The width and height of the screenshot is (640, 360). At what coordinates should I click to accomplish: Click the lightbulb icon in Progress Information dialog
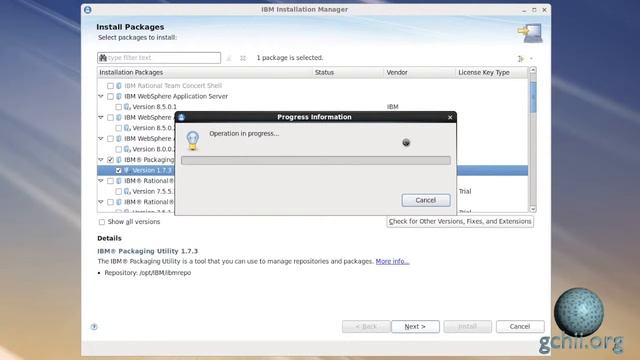pyautogui.click(x=193, y=140)
